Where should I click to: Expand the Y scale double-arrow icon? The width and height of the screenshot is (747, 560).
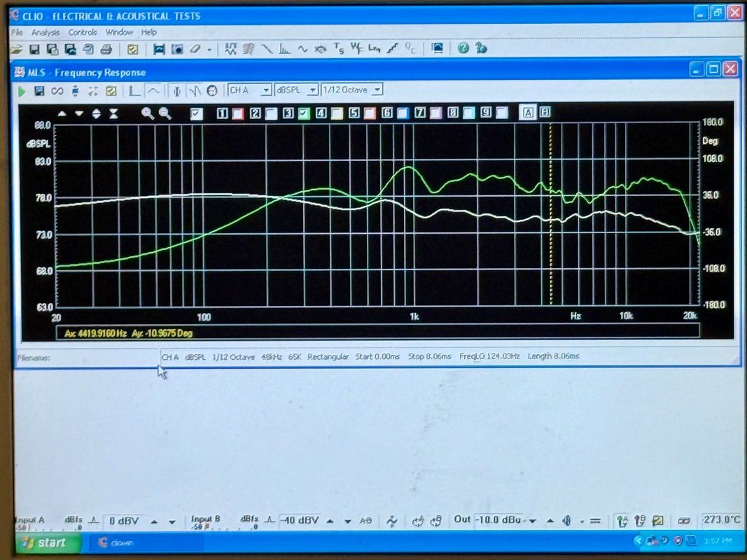[96, 114]
